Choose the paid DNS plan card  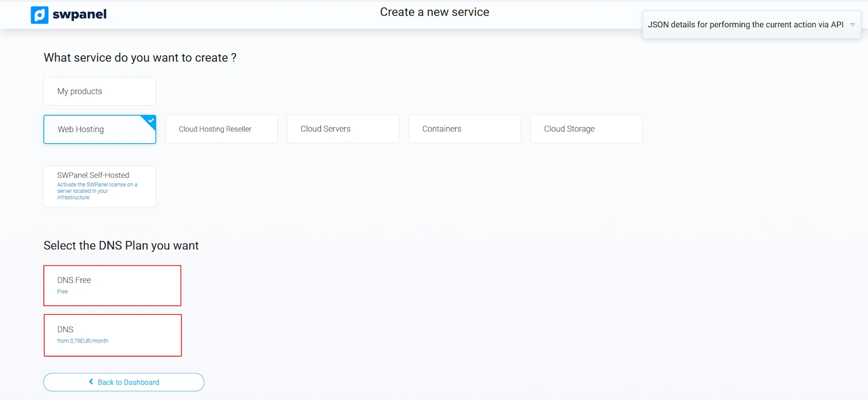point(112,335)
